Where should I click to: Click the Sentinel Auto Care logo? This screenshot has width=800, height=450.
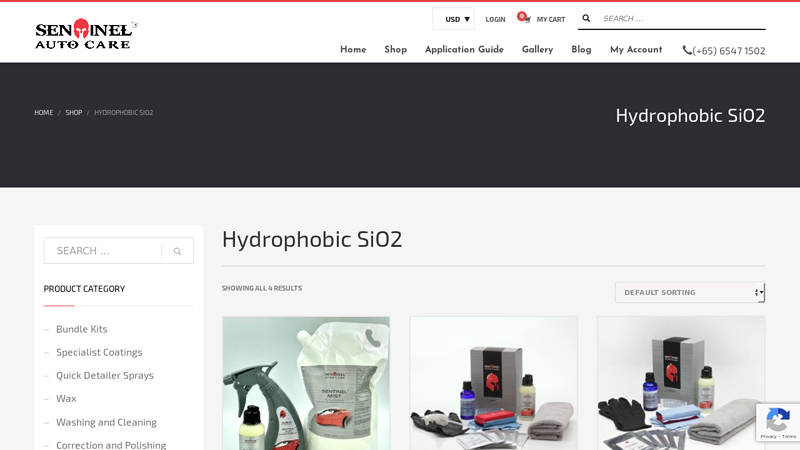click(86, 34)
